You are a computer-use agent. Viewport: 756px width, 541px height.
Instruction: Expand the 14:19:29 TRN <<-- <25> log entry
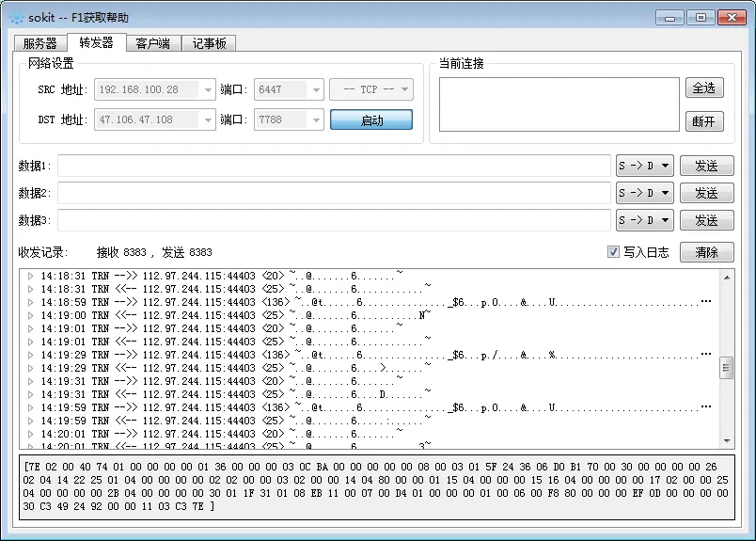coord(30,368)
